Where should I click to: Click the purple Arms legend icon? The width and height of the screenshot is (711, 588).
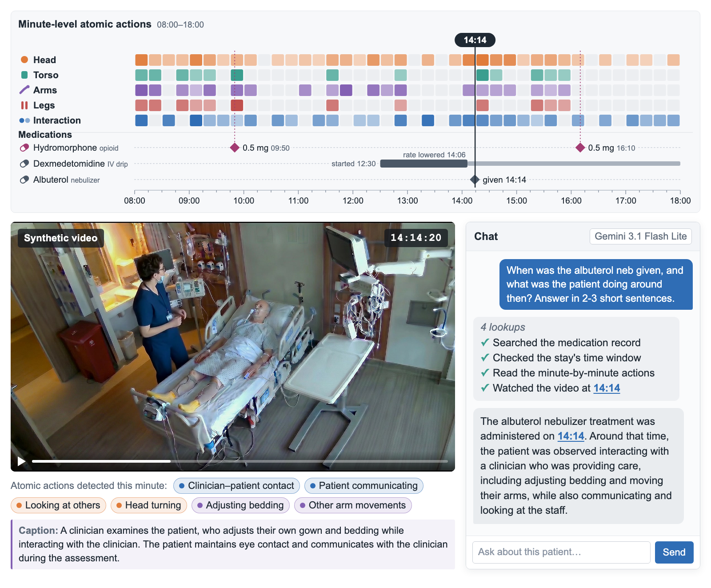pyautogui.click(x=24, y=90)
